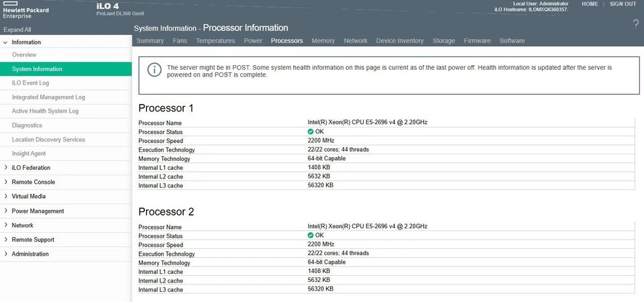The height and width of the screenshot is (302, 644).
Task: Click Processor 2 green OK status icon
Action: [x=311, y=236]
